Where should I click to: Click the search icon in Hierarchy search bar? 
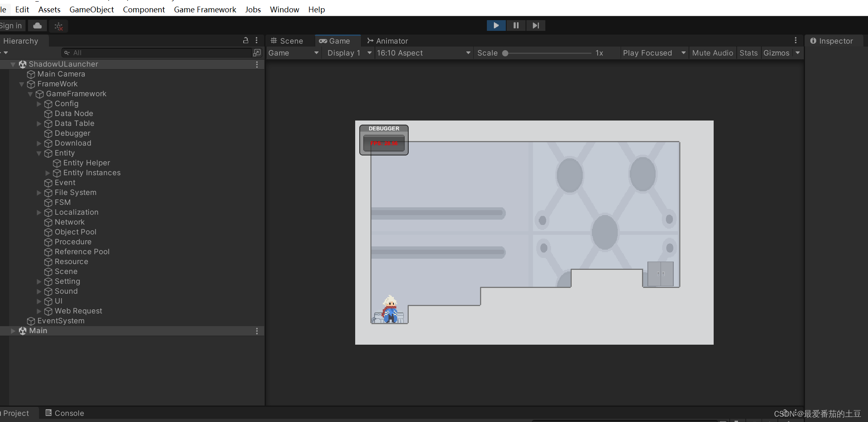tap(67, 53)
